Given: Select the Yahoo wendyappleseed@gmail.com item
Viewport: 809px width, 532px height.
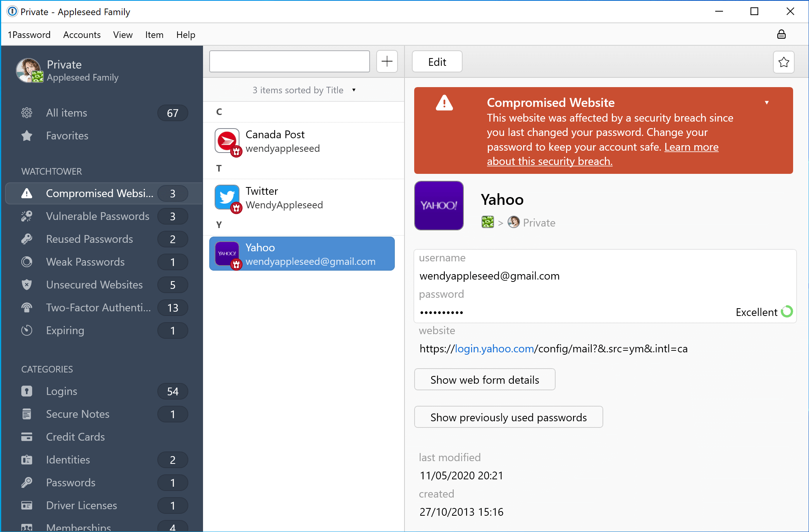Looking at the screenshot, I should (302, 254).
